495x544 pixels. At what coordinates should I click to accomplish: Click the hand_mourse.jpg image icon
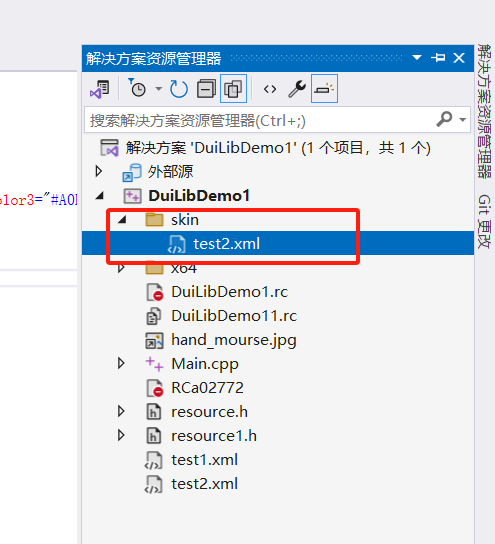pos(154,340)
